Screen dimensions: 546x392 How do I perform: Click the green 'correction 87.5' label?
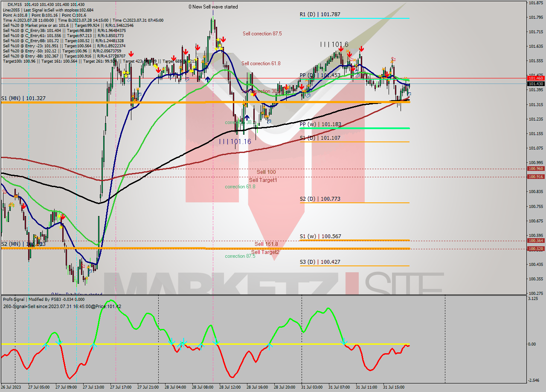pos(240,256)
